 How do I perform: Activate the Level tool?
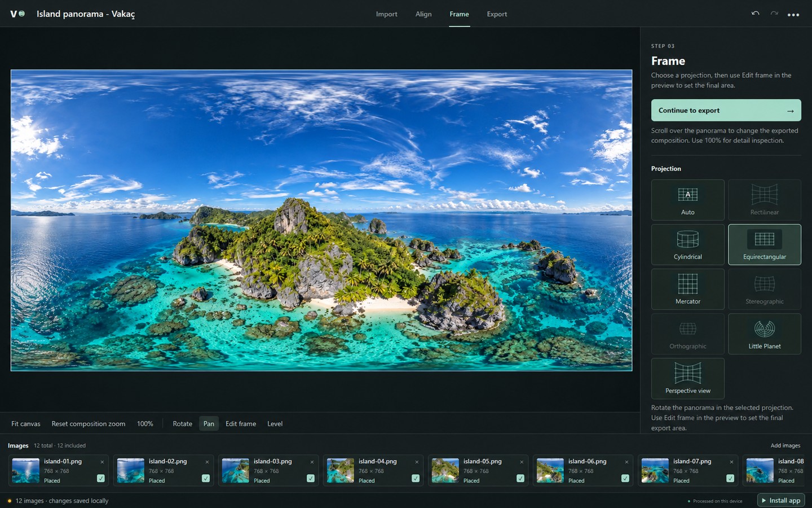(x=275, y=423)
